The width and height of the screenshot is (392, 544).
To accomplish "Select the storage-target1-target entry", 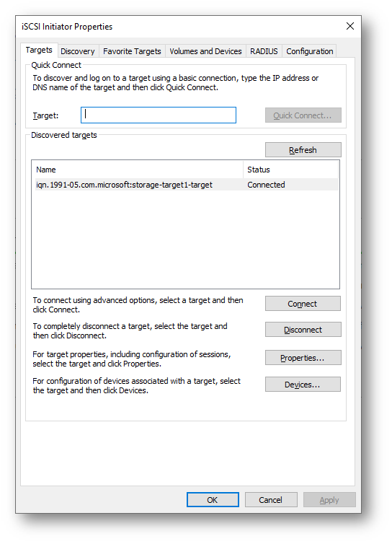I will (x=187, y=185).
